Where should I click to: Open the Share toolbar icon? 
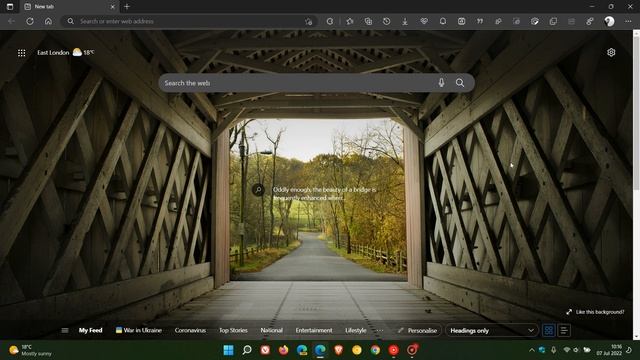(498, 21)
